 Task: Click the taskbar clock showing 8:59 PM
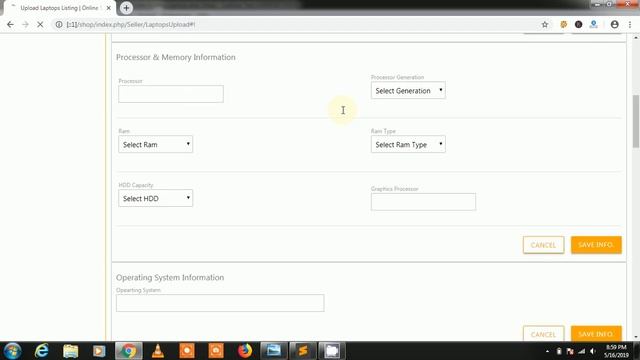[616, 351]
